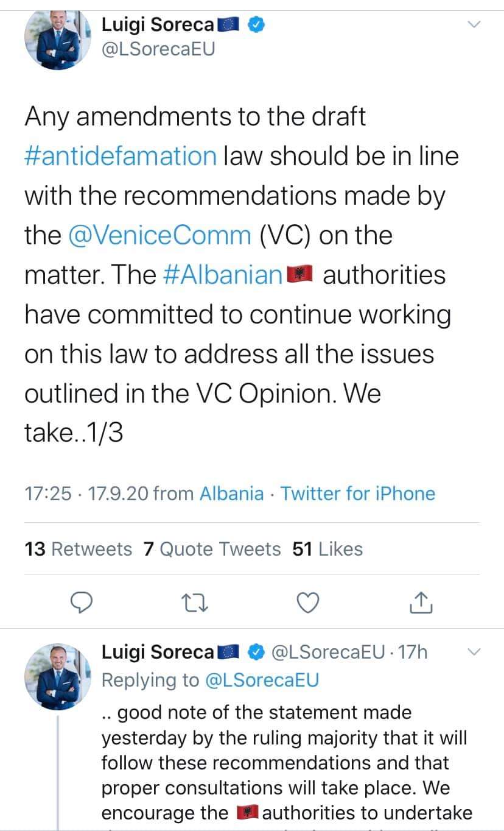Viewport: 504px width, 831px height.
Task: Like the main tweet
Action: pos(307,602)
